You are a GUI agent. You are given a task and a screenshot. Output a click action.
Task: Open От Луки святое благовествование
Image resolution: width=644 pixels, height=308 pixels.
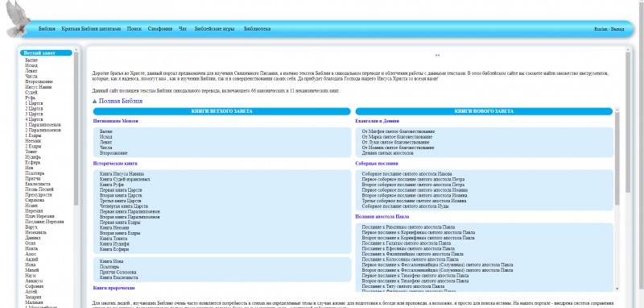(x=395, y=142)
